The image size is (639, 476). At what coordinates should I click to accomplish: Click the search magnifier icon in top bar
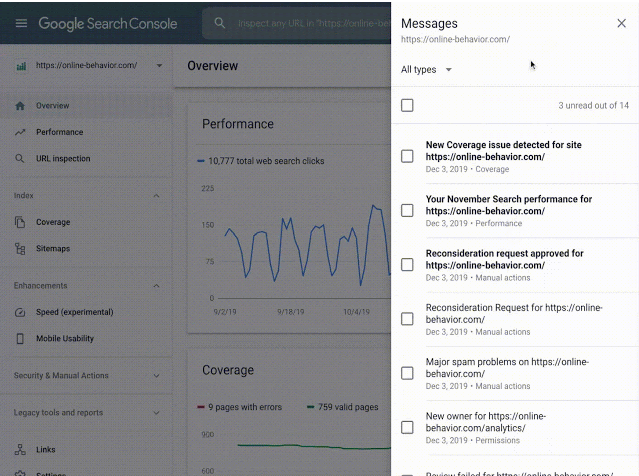[220, 23]
